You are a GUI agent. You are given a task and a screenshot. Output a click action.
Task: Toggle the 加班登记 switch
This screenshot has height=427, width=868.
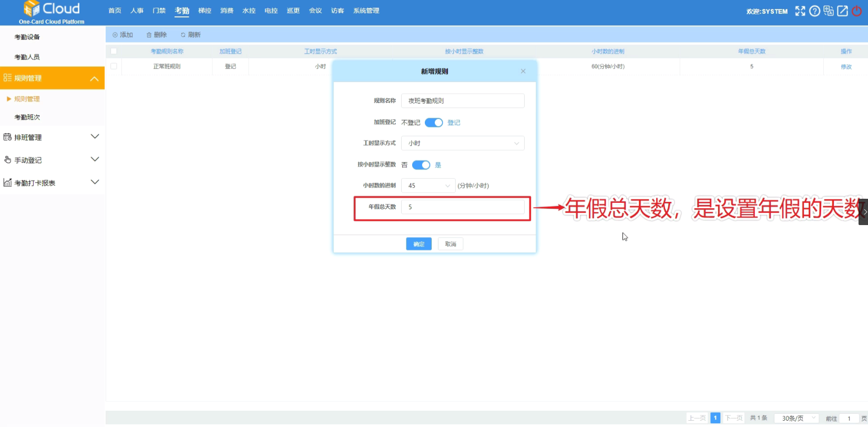point(434,123)
